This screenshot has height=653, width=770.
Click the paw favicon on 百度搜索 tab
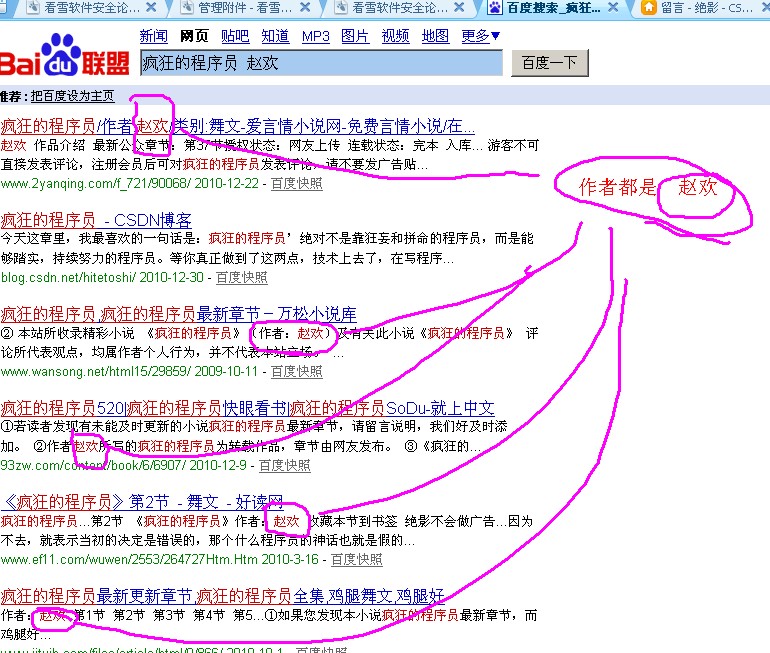coord(495,7)
